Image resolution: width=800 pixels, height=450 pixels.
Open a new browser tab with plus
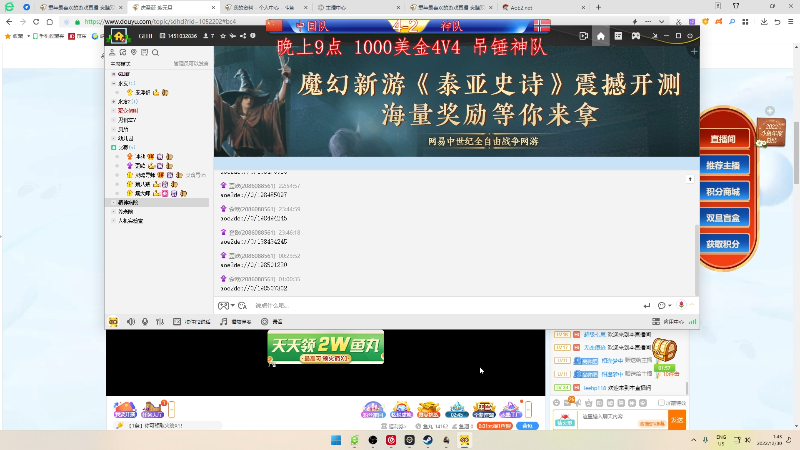[x=598, y=7]
